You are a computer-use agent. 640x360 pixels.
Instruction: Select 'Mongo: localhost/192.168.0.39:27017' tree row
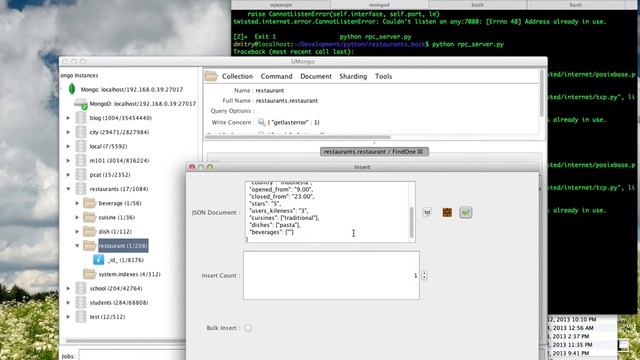coord(132,89)
